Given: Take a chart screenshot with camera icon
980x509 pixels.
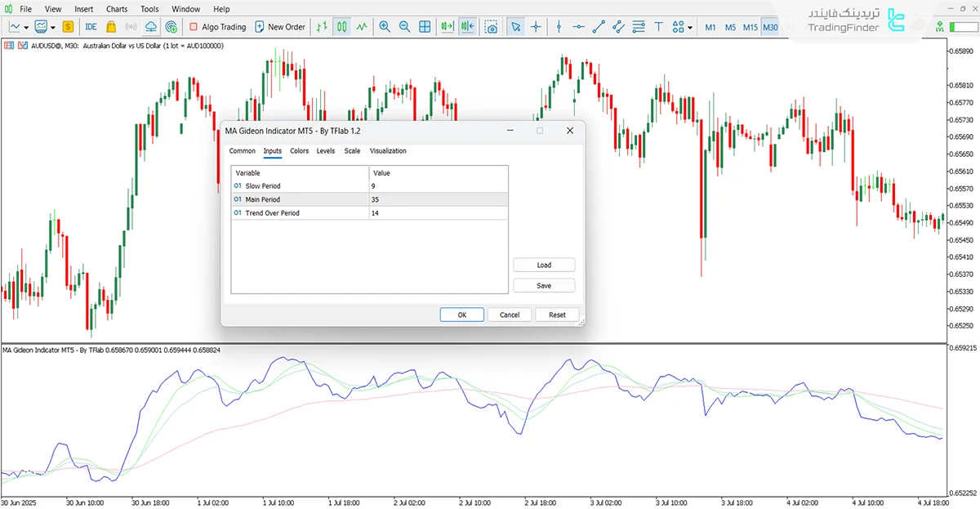Looking at the screenshot, I should (x=491, y=27).
